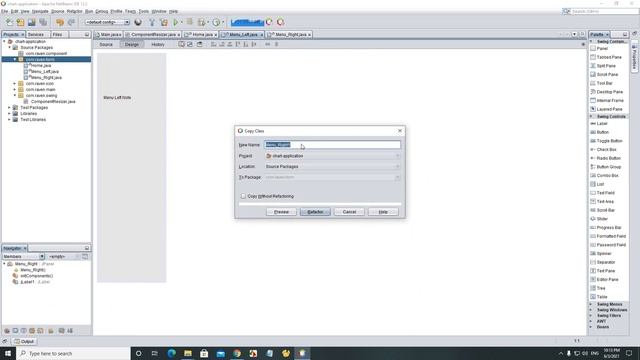Click the Windows Start button
Viewport: 640px width, 360px height.
pyautogui.click(x=8, y=353)
